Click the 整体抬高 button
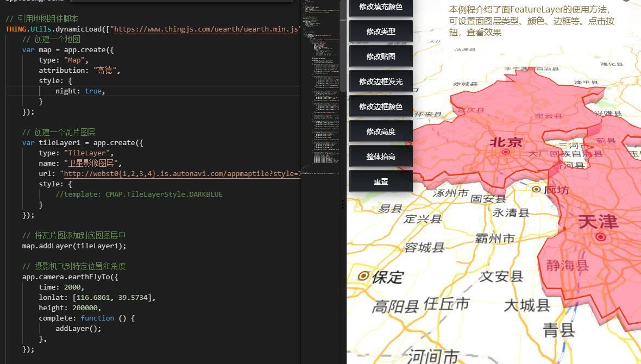The height and width of the screenshot is (364, 641). [381, 156]
